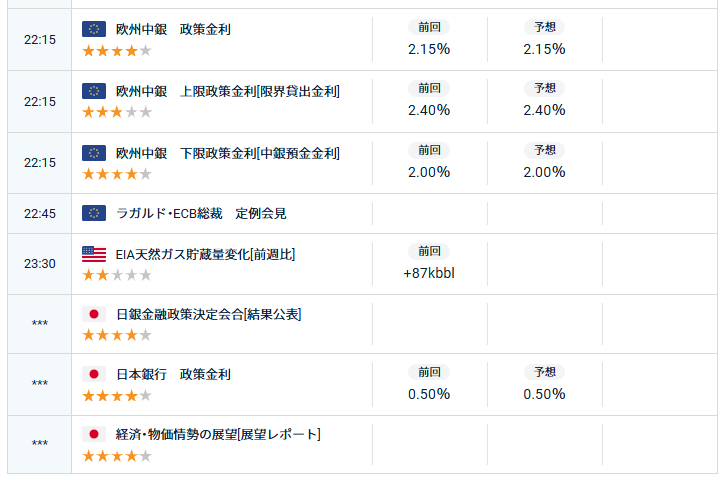Open 経済・物価情勢の展望[展望レポート] event
The height and width of the screenshot is (480, 721).
point(218,434)
